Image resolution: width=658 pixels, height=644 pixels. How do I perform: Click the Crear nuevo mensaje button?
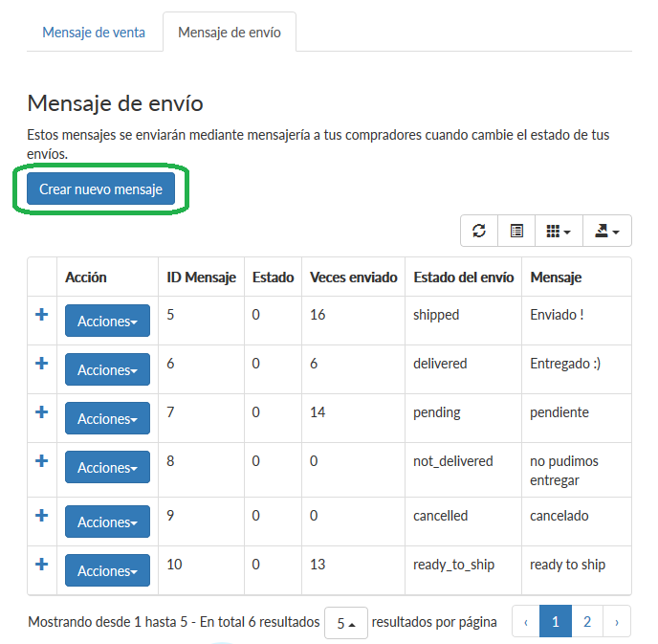tap(100, 189)
